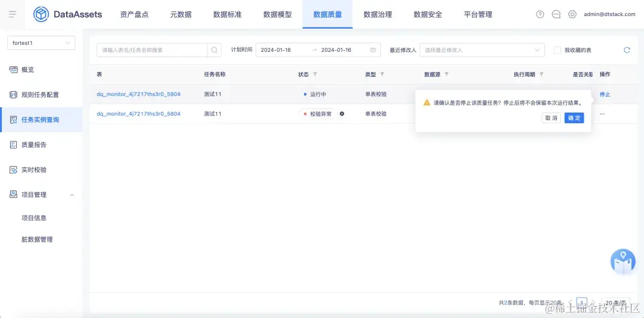Switch to the 平台管理 tab
The image size is (644, 318).
tap(478, 14)
